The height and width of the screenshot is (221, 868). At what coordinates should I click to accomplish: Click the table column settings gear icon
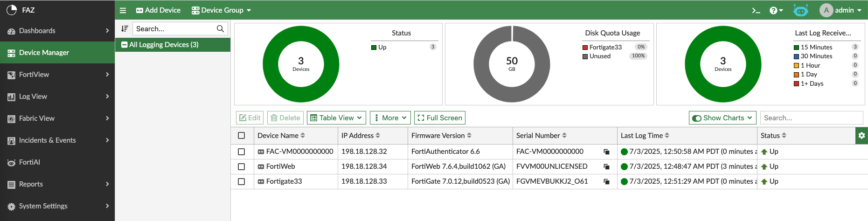861,136
